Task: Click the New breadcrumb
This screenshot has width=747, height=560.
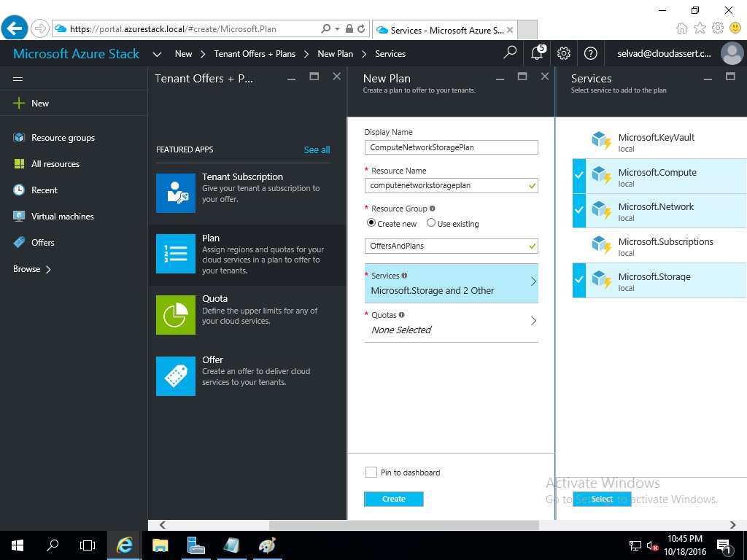Action: (183, 54)
